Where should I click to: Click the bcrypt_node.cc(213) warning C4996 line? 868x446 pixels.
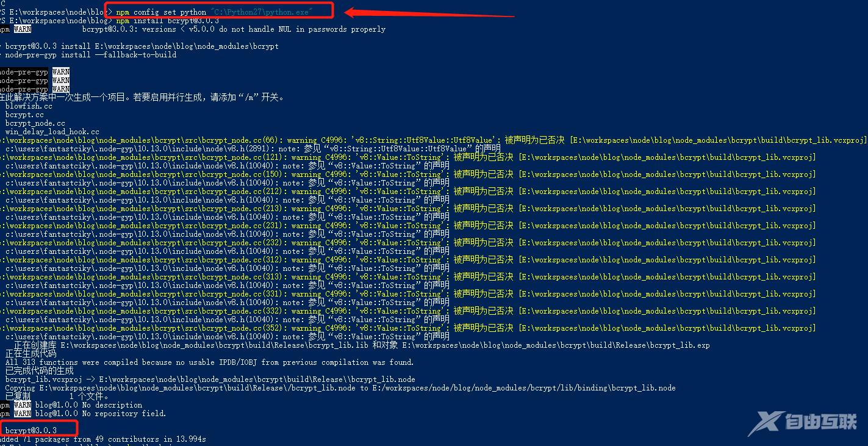(x=408, y=209)
